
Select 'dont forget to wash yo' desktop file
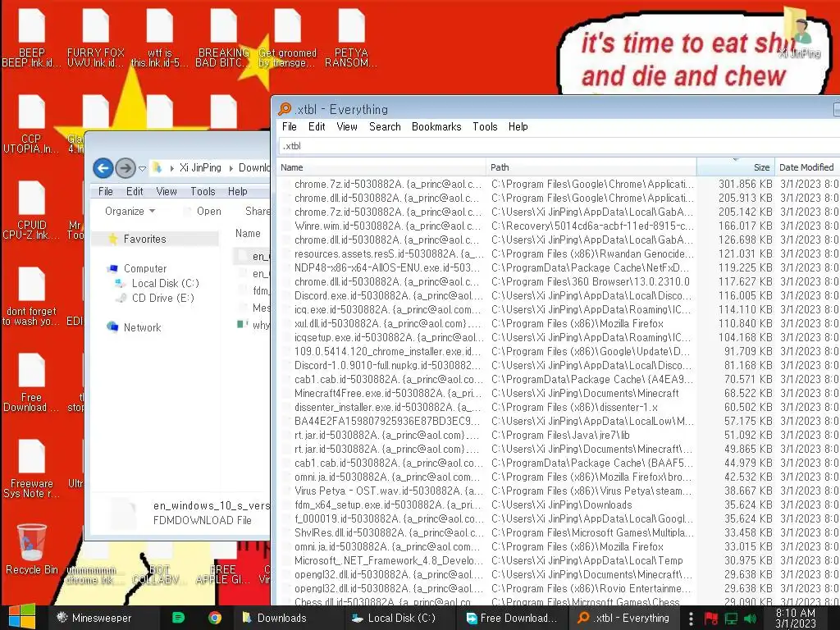30,296
